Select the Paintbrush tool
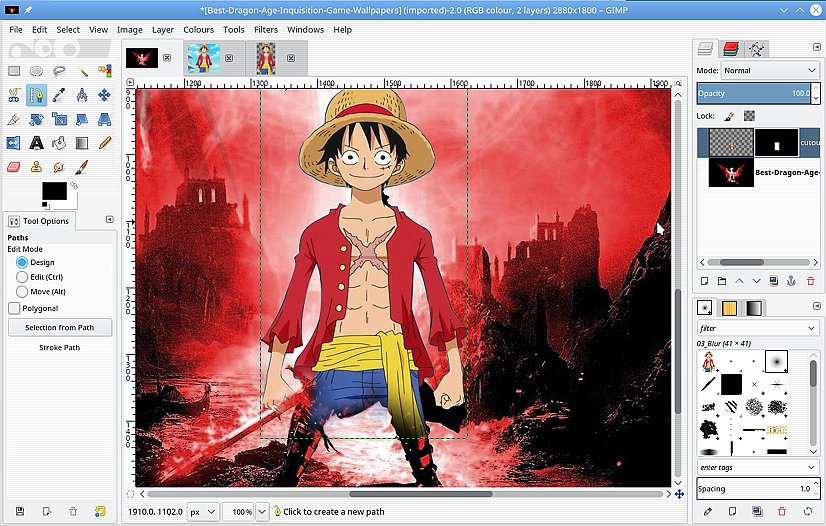 tap(82, 167)
